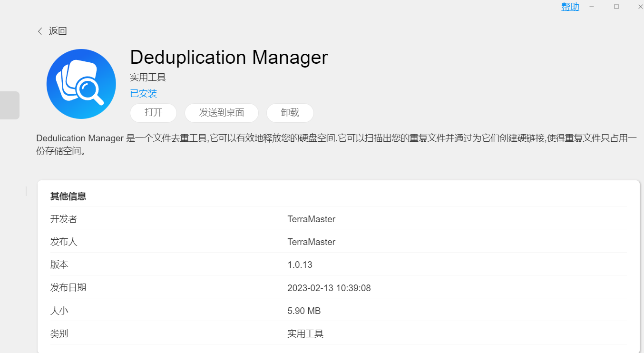This screenshot has height=353, width=644.
Task: Select the 类别 row label
Action: pos(59,333)
